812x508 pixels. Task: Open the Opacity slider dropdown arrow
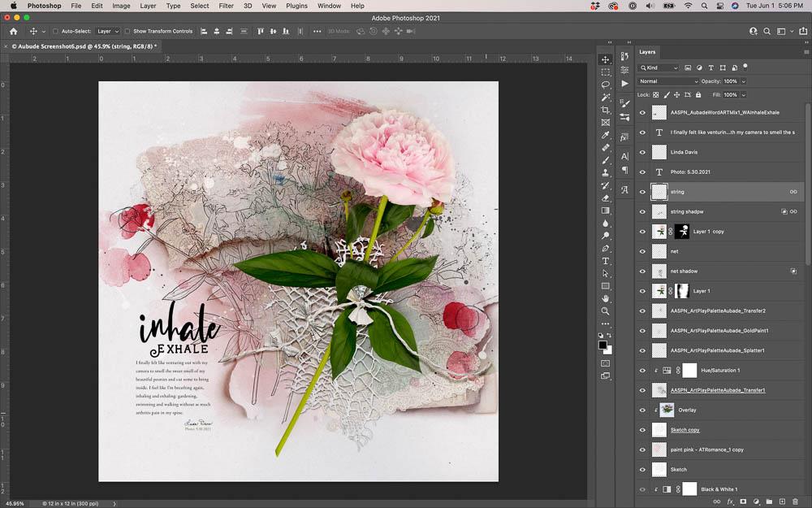[x=744, y=81]
